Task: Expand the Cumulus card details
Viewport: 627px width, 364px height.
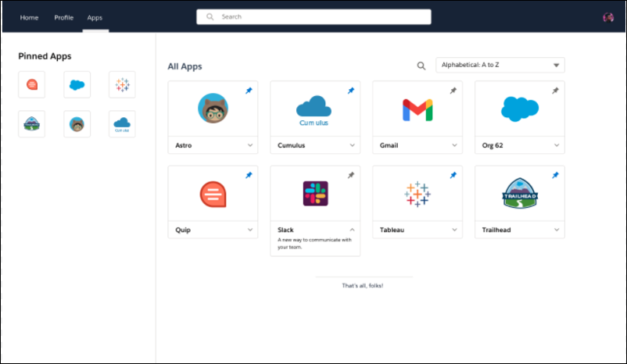Action: coord(353,145)
